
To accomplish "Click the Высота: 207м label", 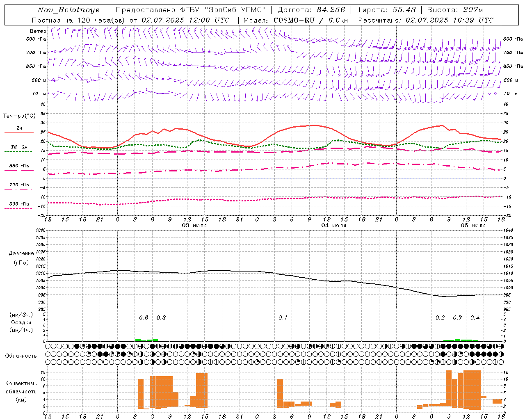I will pyautogui.click(x=455, y=10).
